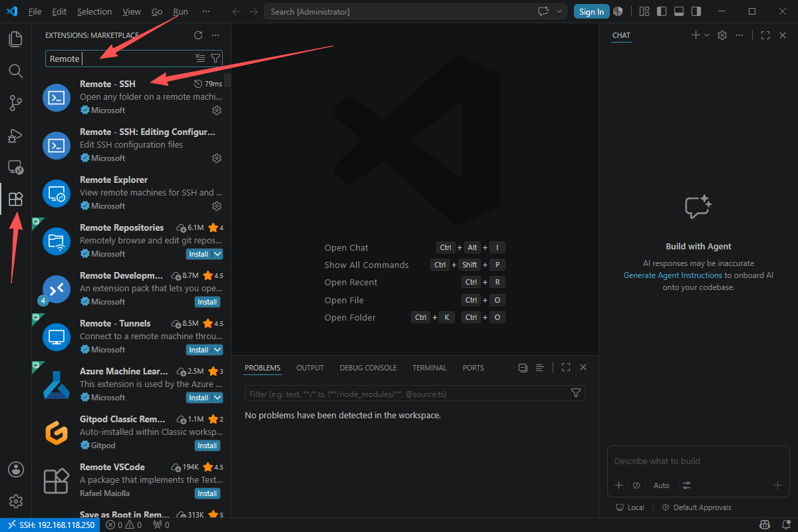Open the Explorer view in activity bar
The image size is (798, 532).
coord(15,39)
